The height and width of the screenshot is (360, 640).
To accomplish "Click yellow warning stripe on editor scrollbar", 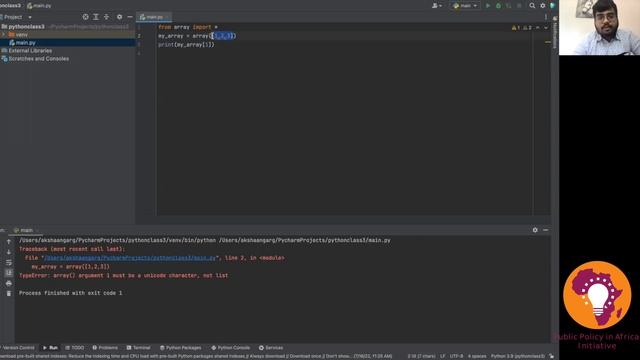I will pyautogui.click(x=548, y=42).
